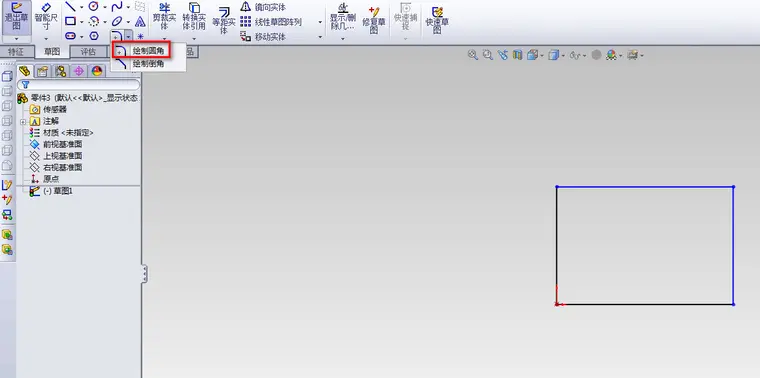Switch to the 评估 (Evaluate) tab
This screenshot has width=760, height=378.
(88, 52)
